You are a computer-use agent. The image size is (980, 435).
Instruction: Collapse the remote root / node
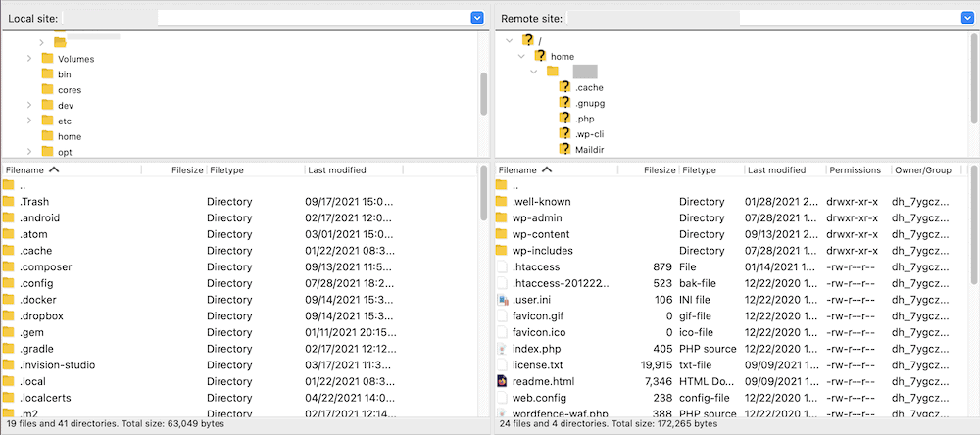(510, 40)
